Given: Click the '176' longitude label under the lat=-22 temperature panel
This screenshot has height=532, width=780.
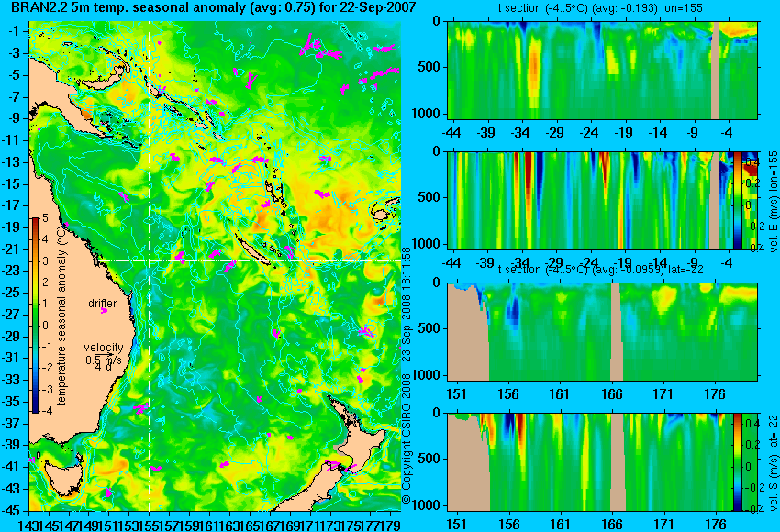Looking at the screenshot, I should (x=716, y=394).
